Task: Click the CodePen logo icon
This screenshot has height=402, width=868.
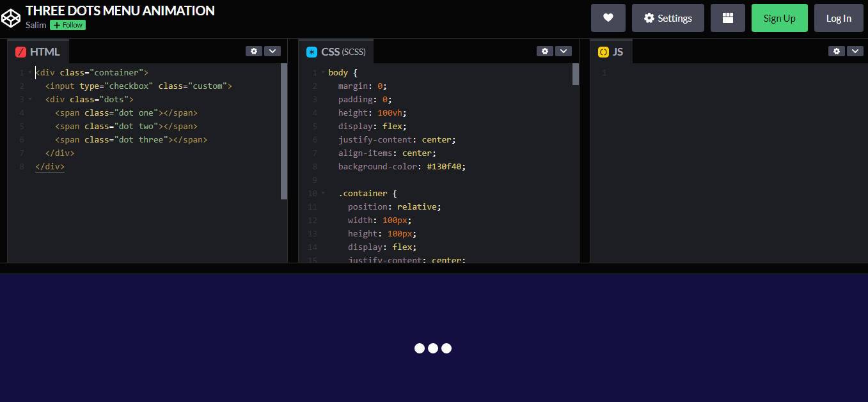Action: click(11, 18)
